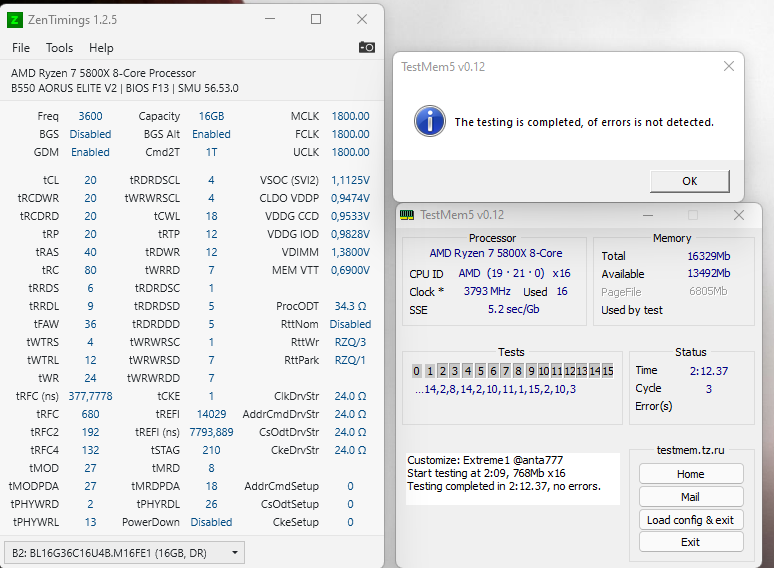774x568 pixels.
Task: Click test box number 8 in Tests
Action: [518, 371]
